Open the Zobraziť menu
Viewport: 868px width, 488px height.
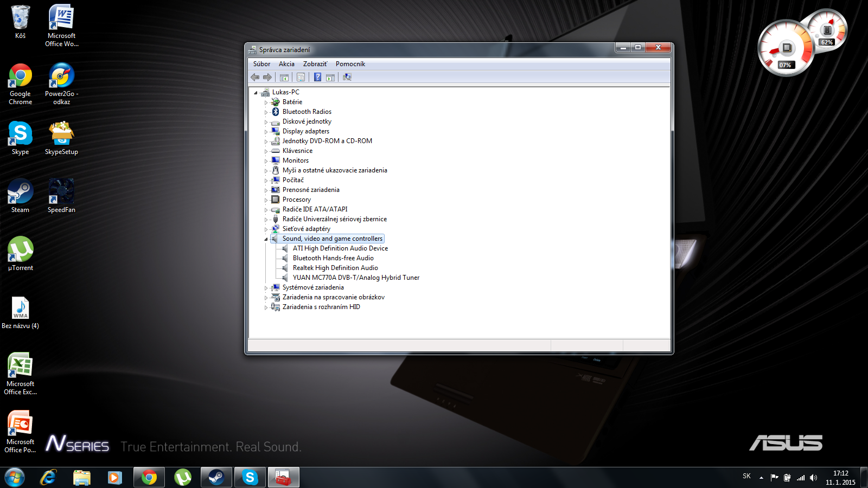click(315, 64)
